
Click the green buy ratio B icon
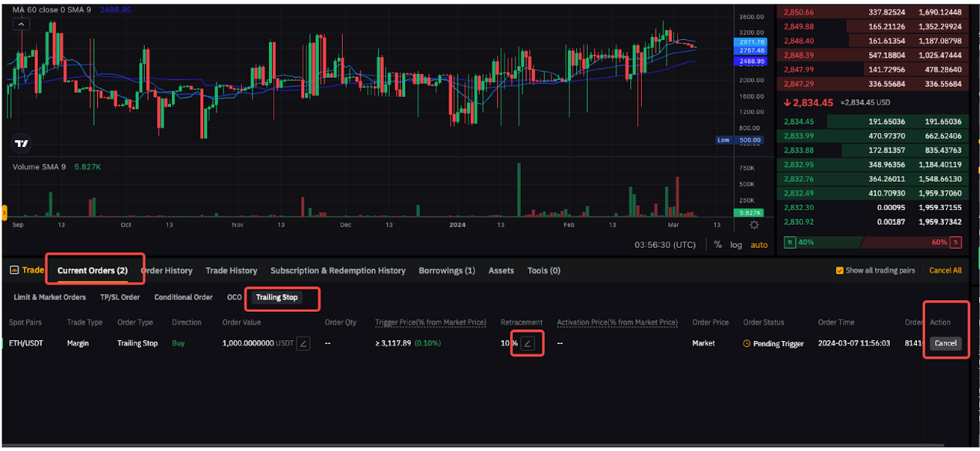(789, 242)
